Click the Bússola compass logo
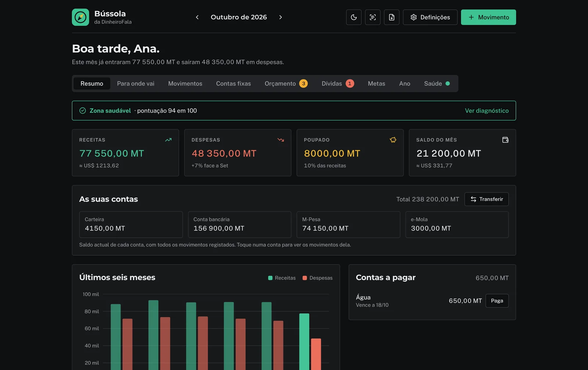 point(80,17)
